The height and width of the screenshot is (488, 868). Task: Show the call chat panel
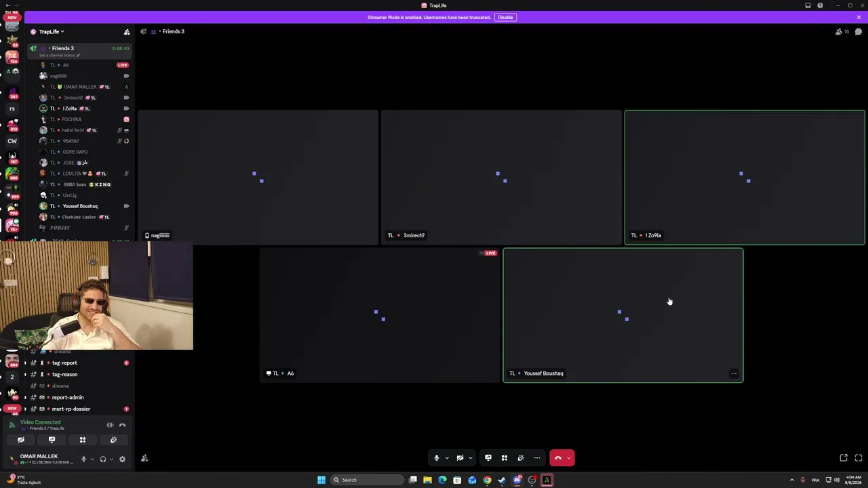(859, 32)
